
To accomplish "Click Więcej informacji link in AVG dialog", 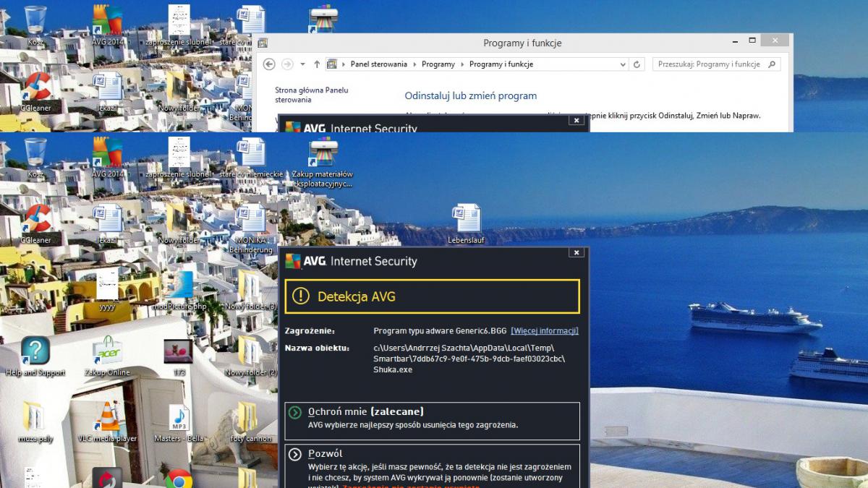I will pos(545,331).
